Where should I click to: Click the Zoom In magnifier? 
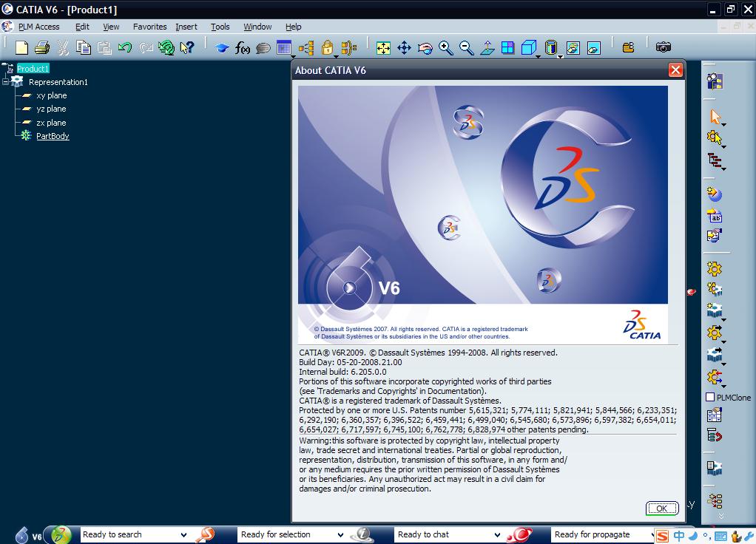tap(446, 48)
